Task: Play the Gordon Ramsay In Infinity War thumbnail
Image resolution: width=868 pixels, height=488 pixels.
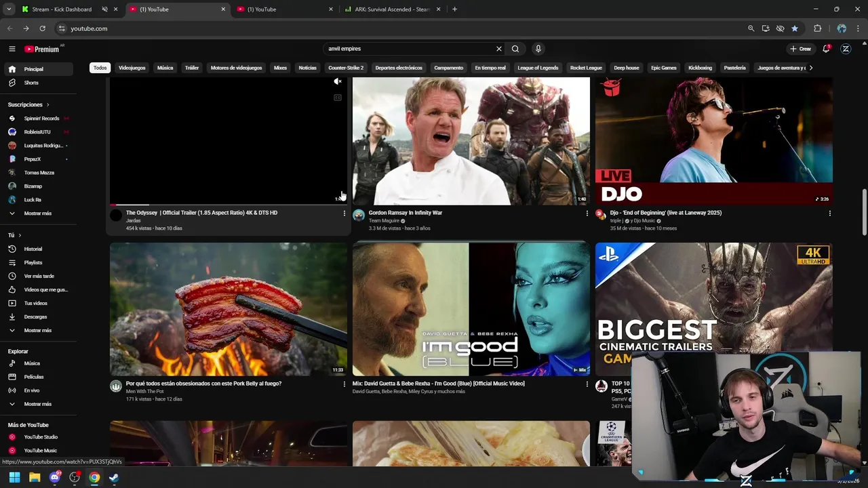Action: [471, 141]
